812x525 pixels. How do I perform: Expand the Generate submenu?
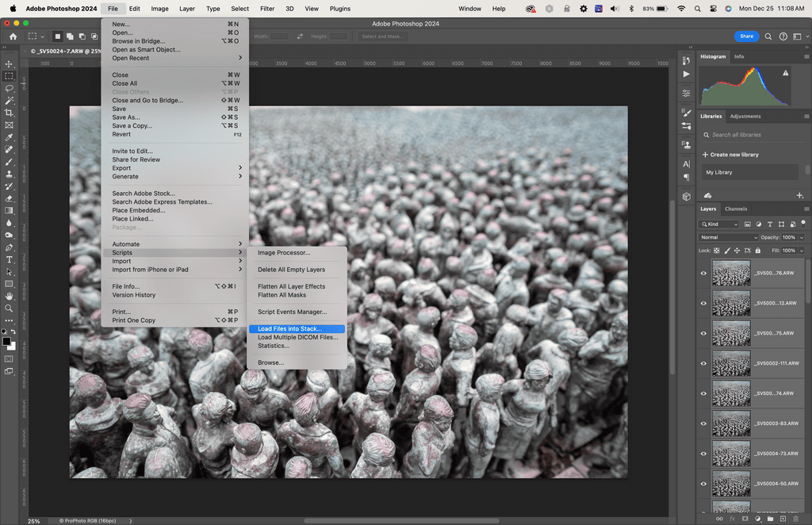175,177
